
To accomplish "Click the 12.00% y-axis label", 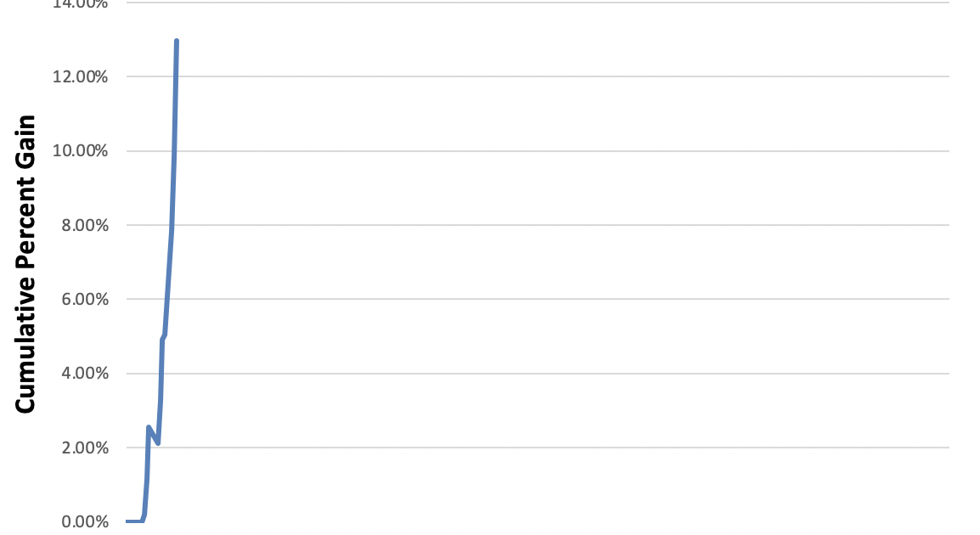I will (82, 77).
